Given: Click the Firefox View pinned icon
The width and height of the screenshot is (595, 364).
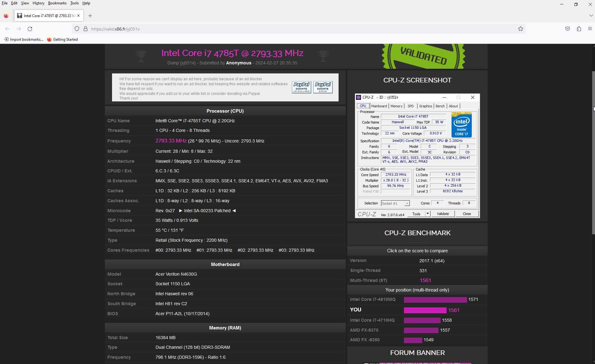Looking at the screenshot, I should pyautogui.click(x=6, y=16).
